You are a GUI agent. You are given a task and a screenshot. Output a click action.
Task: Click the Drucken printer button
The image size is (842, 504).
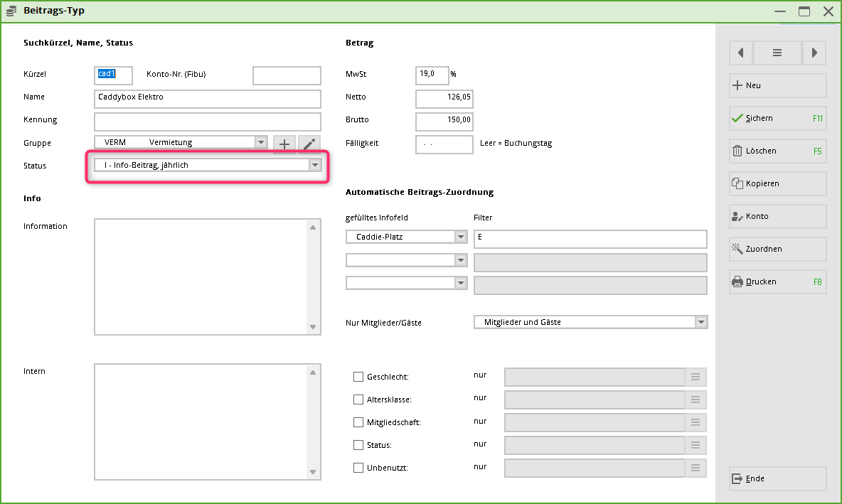(x=777, y=282)
